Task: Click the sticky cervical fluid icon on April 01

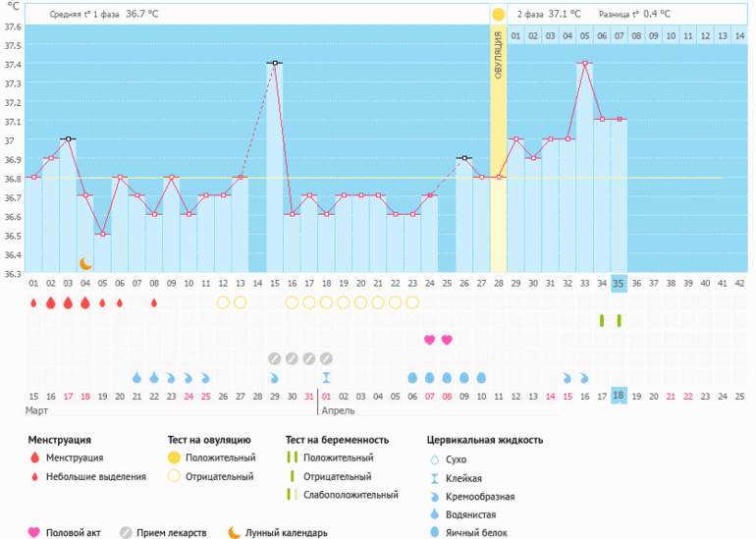Action: click(x=326, y=377)
